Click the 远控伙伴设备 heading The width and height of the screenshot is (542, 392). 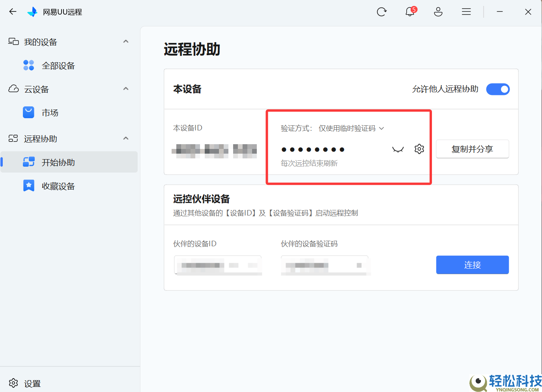(x=202, y=199)
